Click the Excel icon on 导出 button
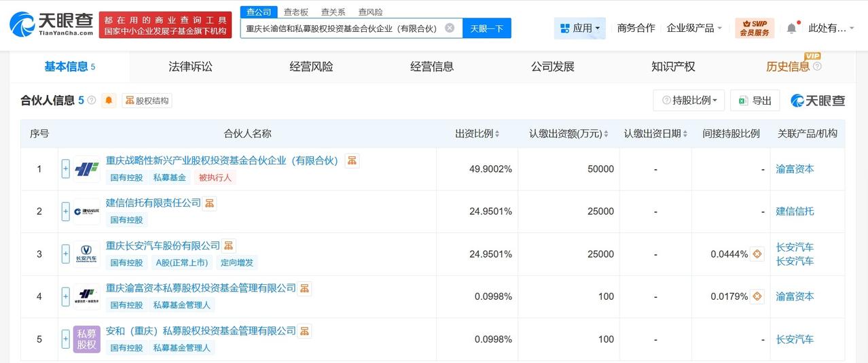Image resolution: width=868 pixels, height=363 pixels. (743, 101)
